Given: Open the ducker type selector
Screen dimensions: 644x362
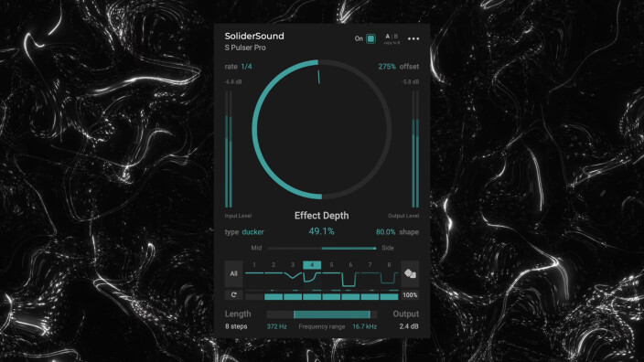Looking at the screenshot, I should [x=253, y=232].
